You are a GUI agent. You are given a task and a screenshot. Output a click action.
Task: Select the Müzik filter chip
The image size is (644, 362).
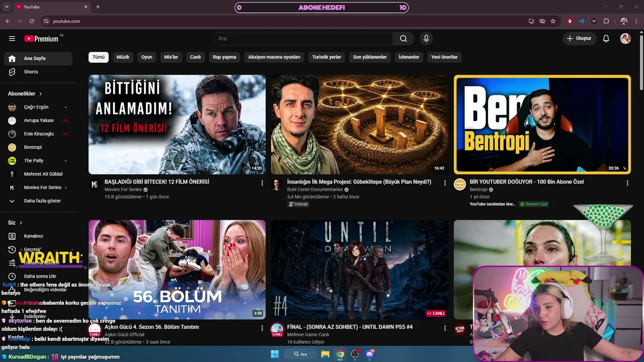pos(123,57)
